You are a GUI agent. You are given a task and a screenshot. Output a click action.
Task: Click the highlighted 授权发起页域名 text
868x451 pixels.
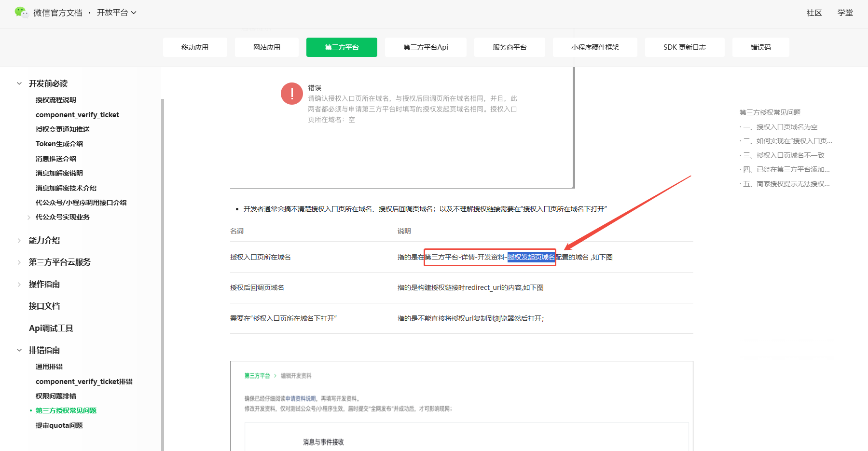pos(531,257)
